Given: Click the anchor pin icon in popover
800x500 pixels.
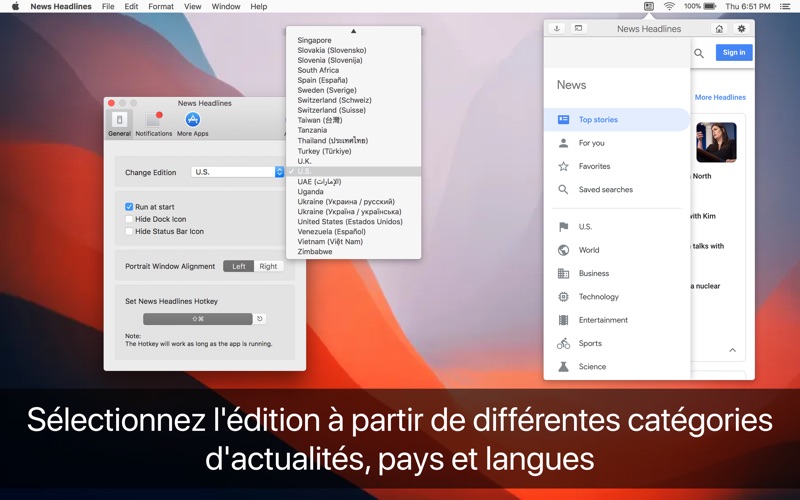Looking at the screenshot, I should pos(557,29).
